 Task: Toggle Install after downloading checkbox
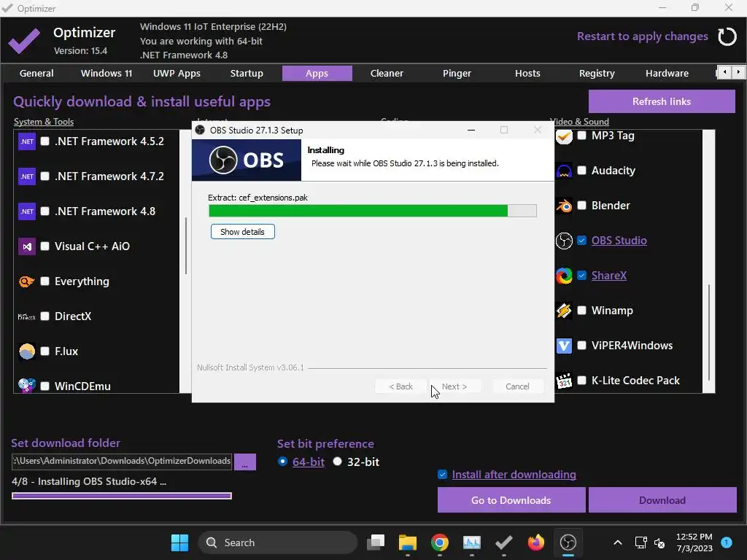[443, 474]
